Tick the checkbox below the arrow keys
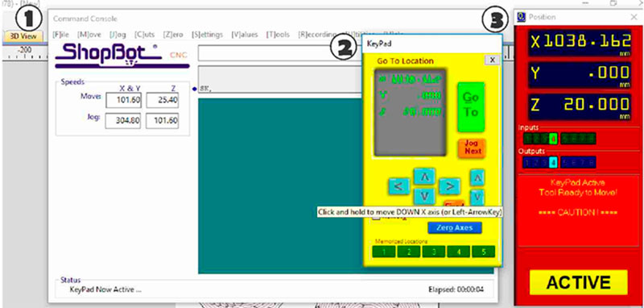644x308 pixels. coord(376,218)
